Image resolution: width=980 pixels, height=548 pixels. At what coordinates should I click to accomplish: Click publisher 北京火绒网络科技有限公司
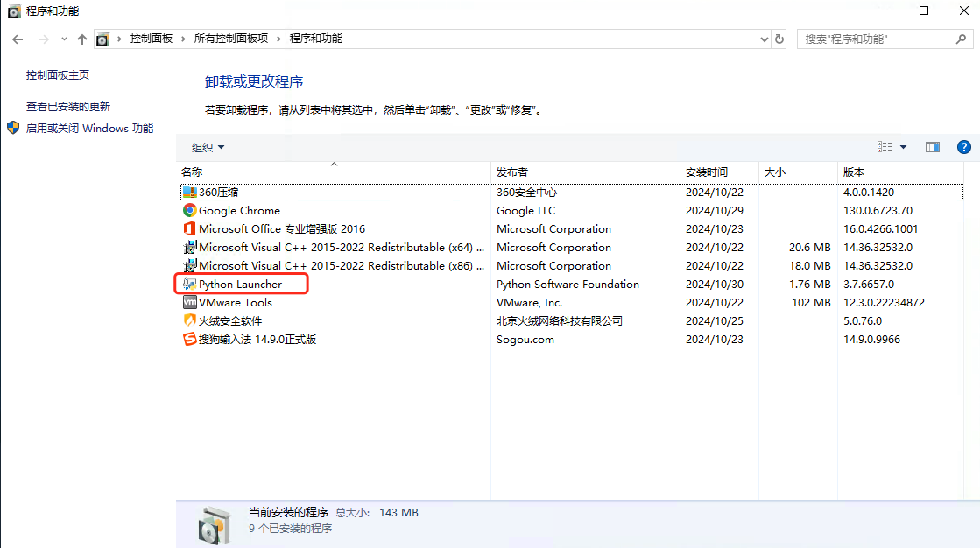click(x=560, y=320)
